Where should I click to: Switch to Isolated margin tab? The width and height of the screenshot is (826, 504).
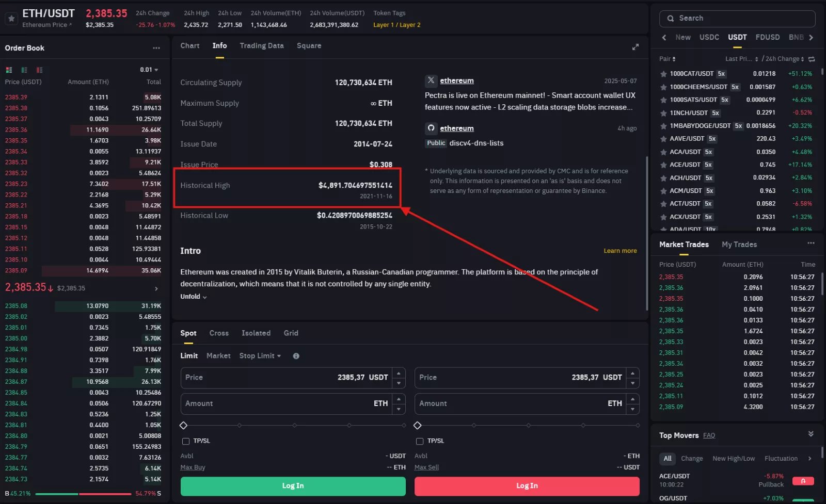256,333
